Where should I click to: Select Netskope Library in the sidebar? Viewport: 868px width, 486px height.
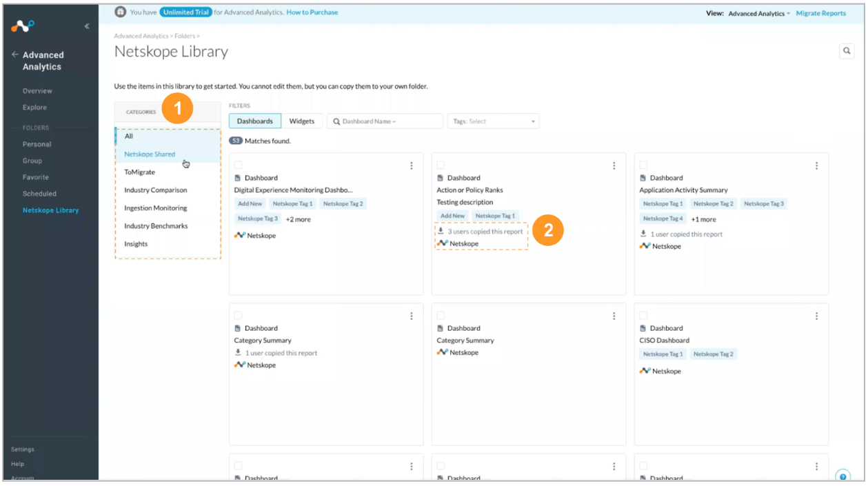pyautogui.click(x=50, y=210)
